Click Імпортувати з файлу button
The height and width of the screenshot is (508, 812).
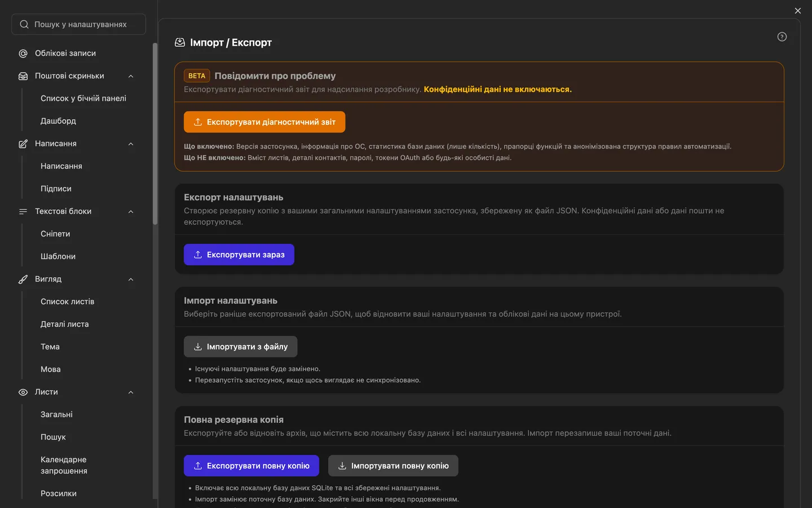coord(241,347)
